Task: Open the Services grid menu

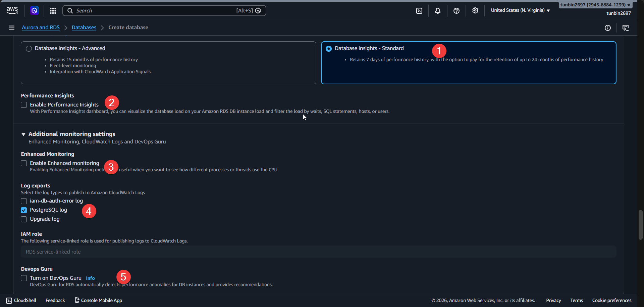Action: [x=53, y=10]
